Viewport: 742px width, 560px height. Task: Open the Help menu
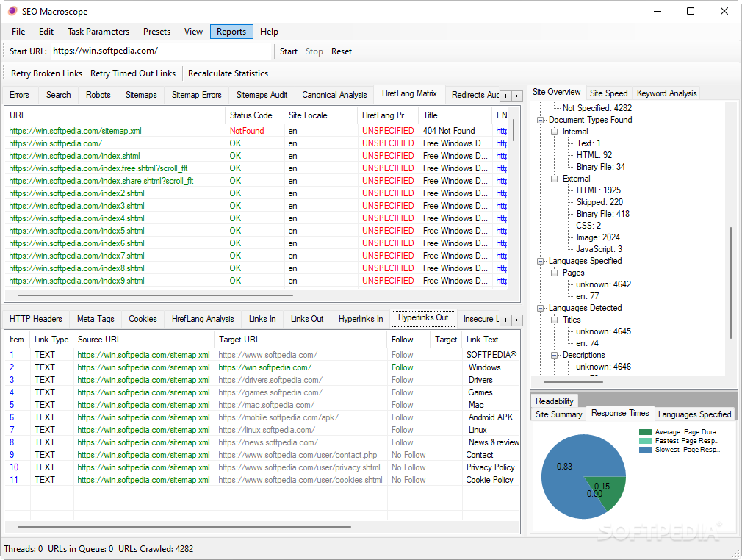(x=269, y=32)
